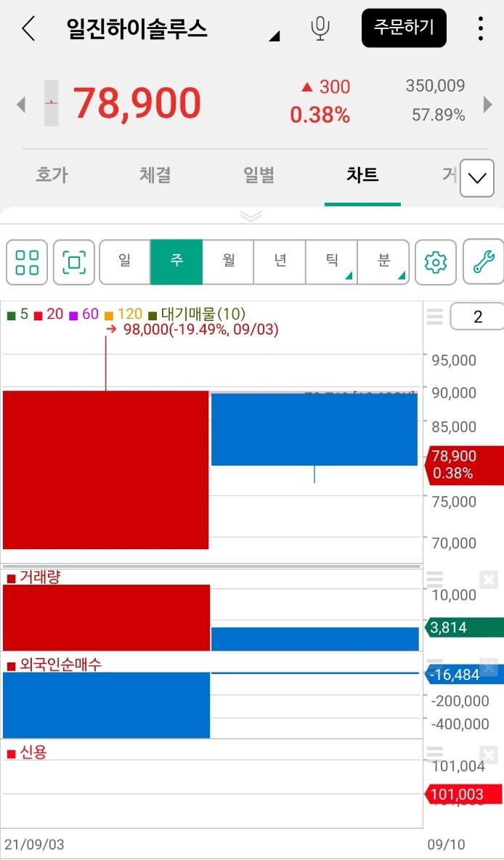Tap the 60 moving average legend
The width and height of the screenshot is (504, 860).
84,315
